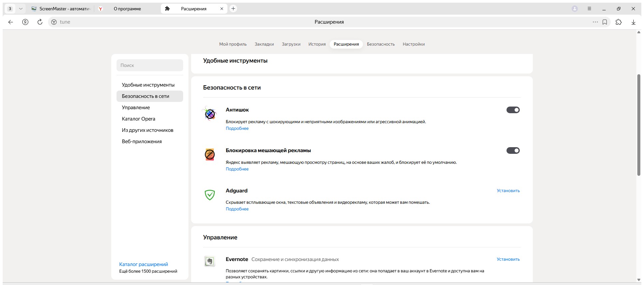Image resolution: width=644 pixels, height=285 pixels.
Task: Focus the Поиск extensions search field
Action: (x=150, y=65)
